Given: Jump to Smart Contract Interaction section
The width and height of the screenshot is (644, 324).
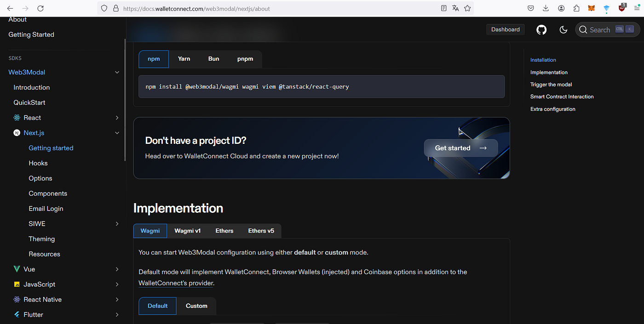Looking at the screenshot, I should 562,97.
